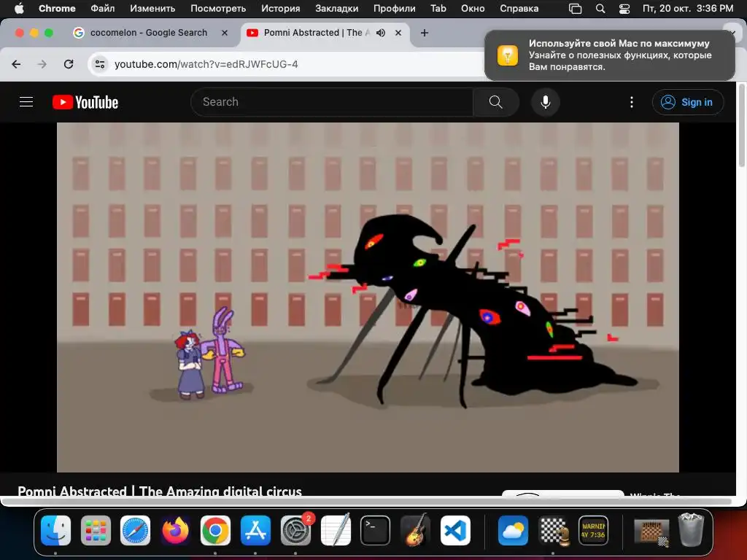Screen dimensions: 747x560
Task: Click the Sign in button
Action: click(x=687, y=102)
